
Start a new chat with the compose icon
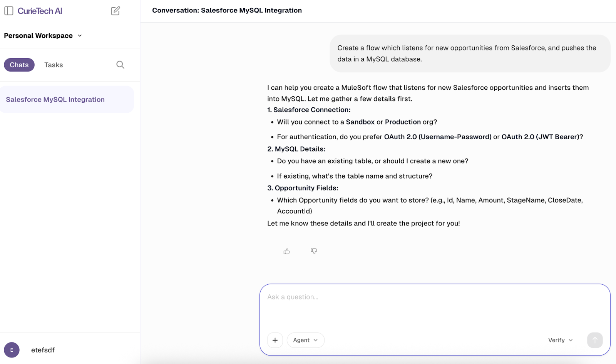(115, 11)
